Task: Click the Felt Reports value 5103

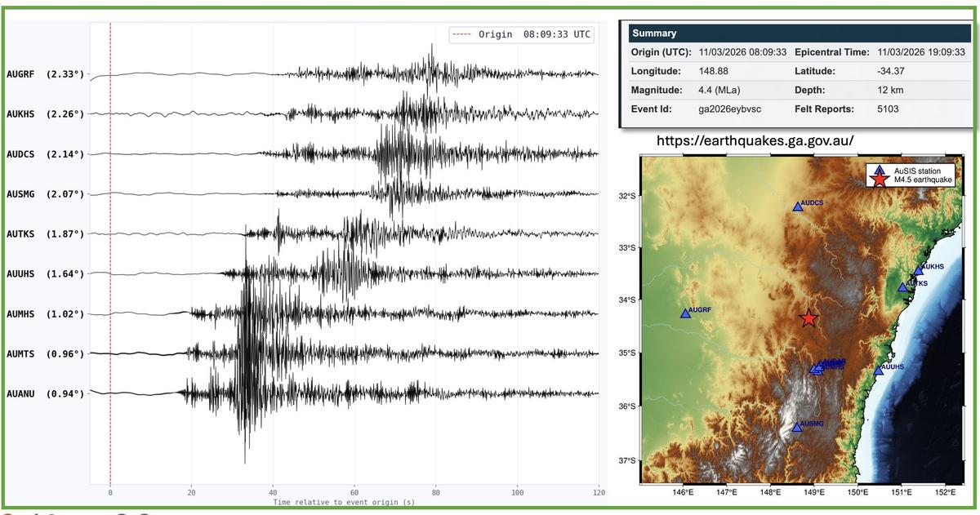Action: click(889, 109)
